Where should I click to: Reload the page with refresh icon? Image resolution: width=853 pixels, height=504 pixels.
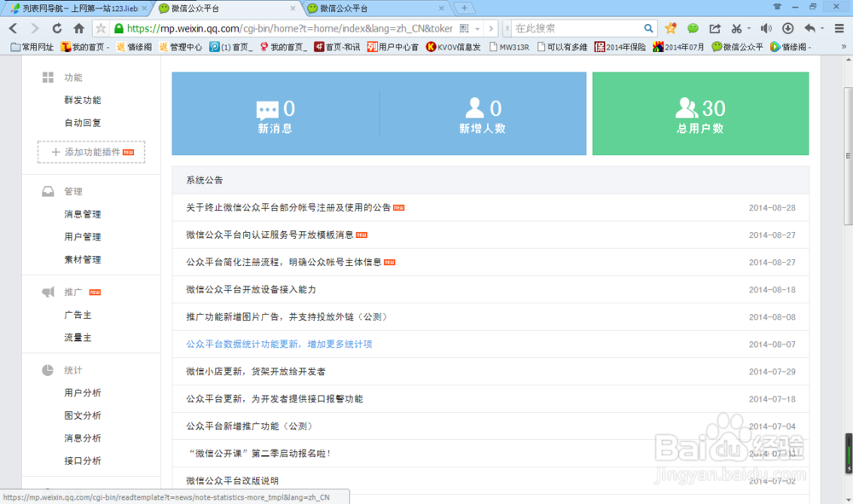(x=56, y=28)
